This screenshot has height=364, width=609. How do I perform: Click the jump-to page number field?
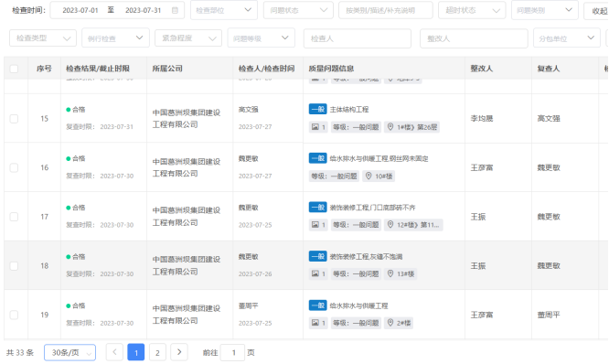(232, 352)
